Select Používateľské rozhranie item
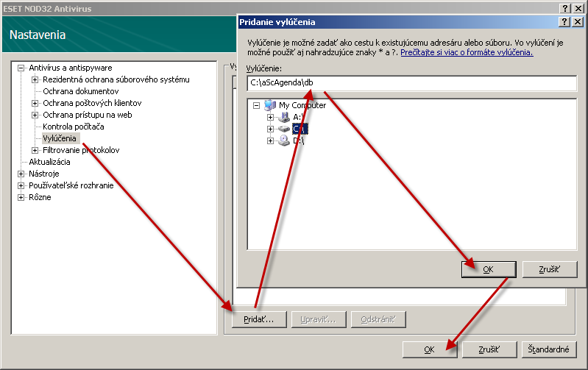588x370 pixels. pyautogui.click(x=71, y=185)
